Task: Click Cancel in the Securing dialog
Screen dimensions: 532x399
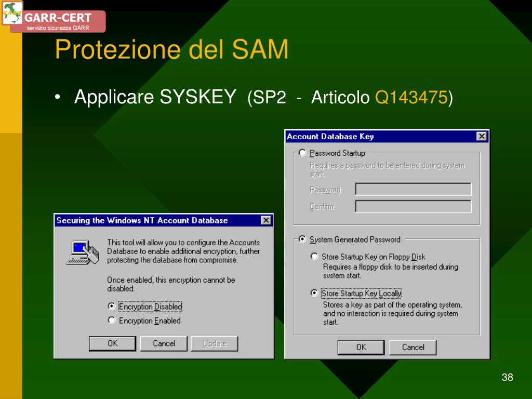Action: pos(164,343)
